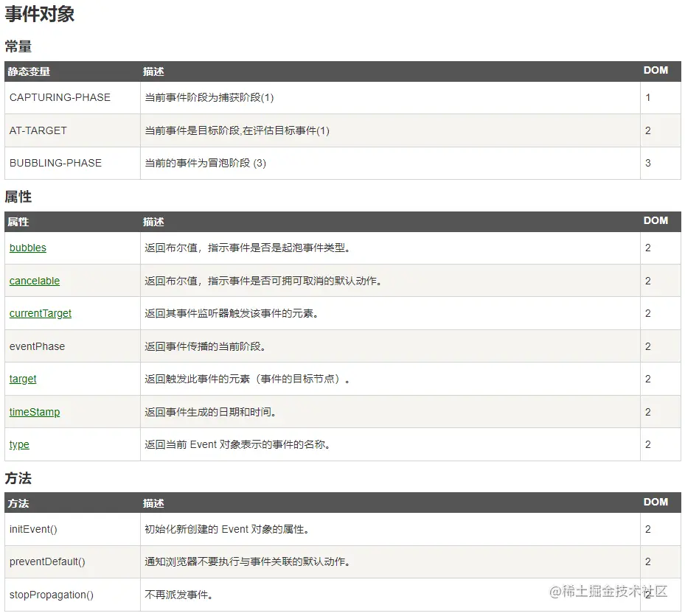Click 描述 header in the constants table
This screenshot has width=685, height=616.
pos(153,71)
